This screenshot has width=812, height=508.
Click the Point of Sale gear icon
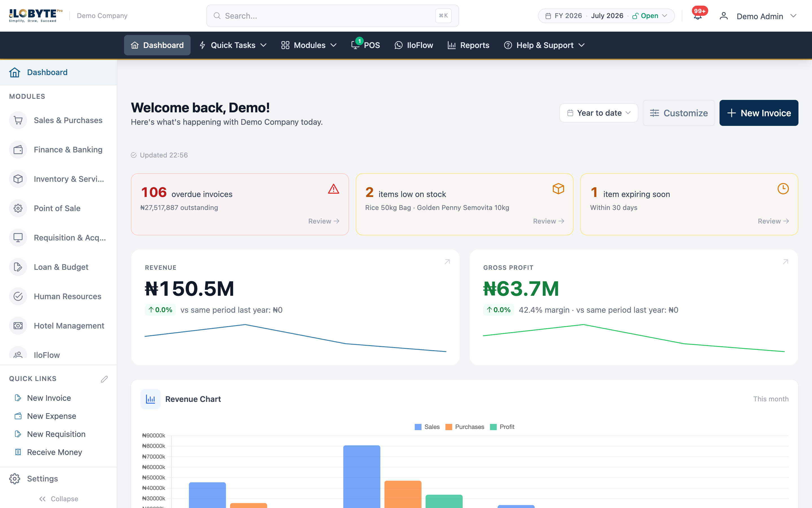(x=18, y=208)
